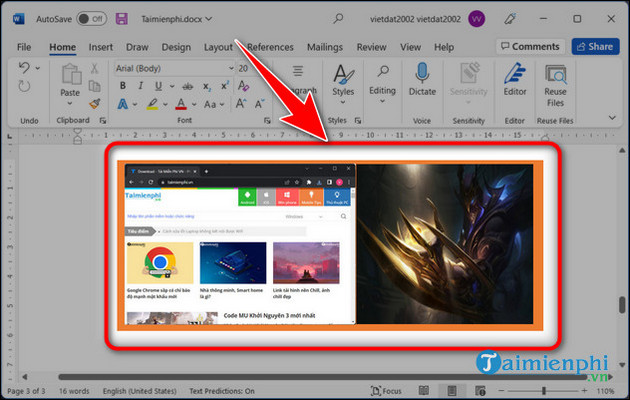Expand the Paste options arrow
Image resolution: width=630 pixels, height=400 pixels.
click(x=70, y=103)
